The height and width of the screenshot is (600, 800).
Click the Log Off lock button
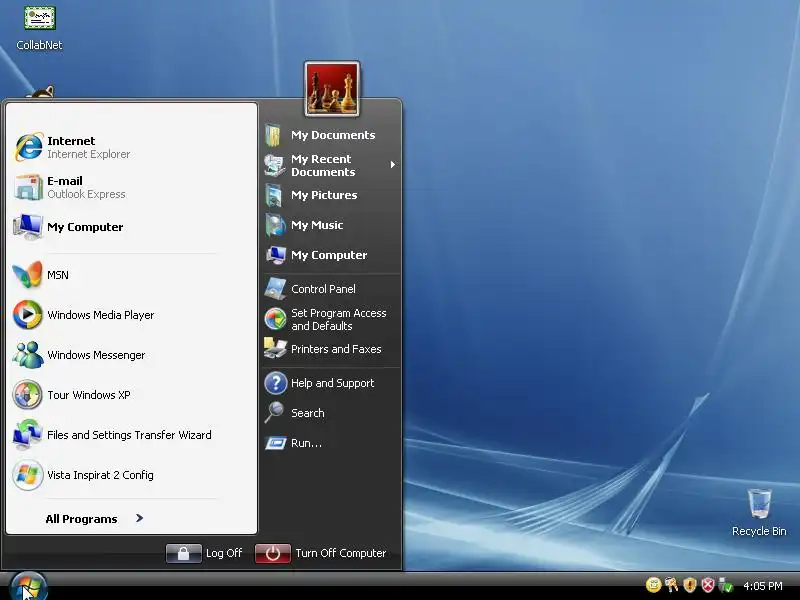coord(184,553)
